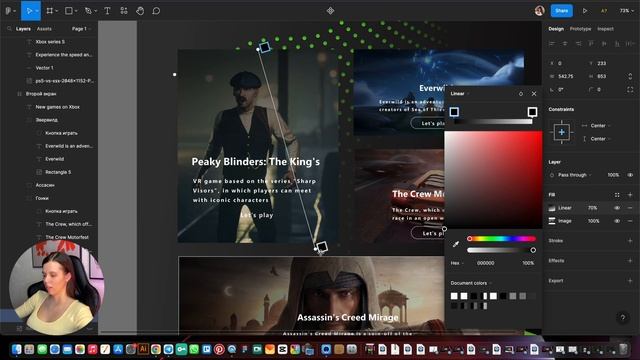Open Finder in the Dock
This screenshot has width=640, height=360.
pyautogui.click(x=16, y=349)
